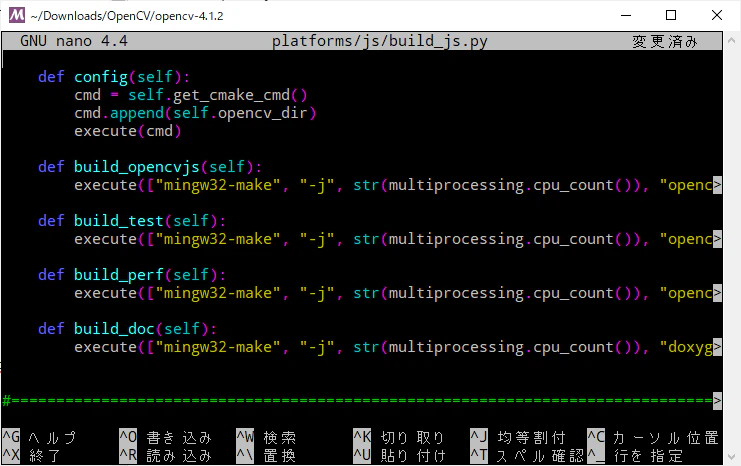Click the truncated "doxyg string
The image size is (741, 466).
coord(686,348)
